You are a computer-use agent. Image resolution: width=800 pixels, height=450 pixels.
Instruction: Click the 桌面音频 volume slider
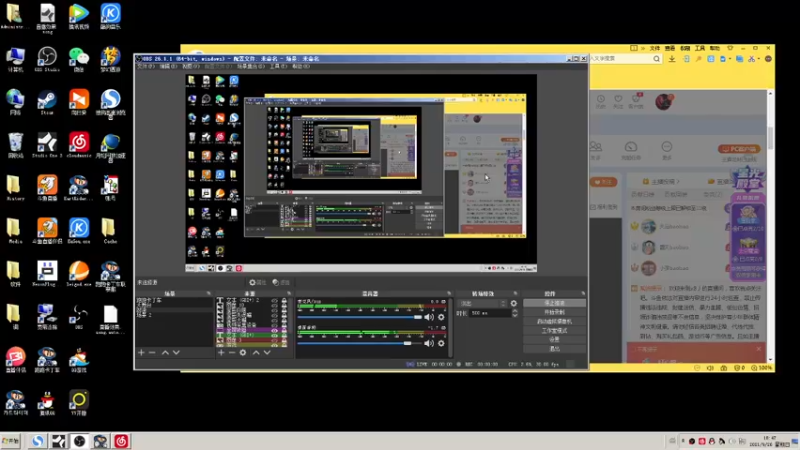tap(360, 343)
